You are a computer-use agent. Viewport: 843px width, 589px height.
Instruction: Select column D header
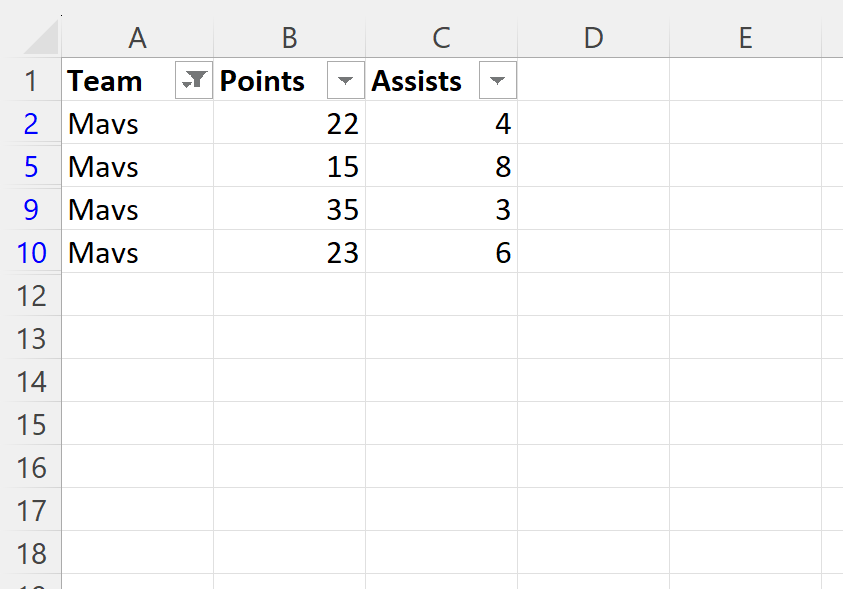pyautogui.click(x=594, y=38)
